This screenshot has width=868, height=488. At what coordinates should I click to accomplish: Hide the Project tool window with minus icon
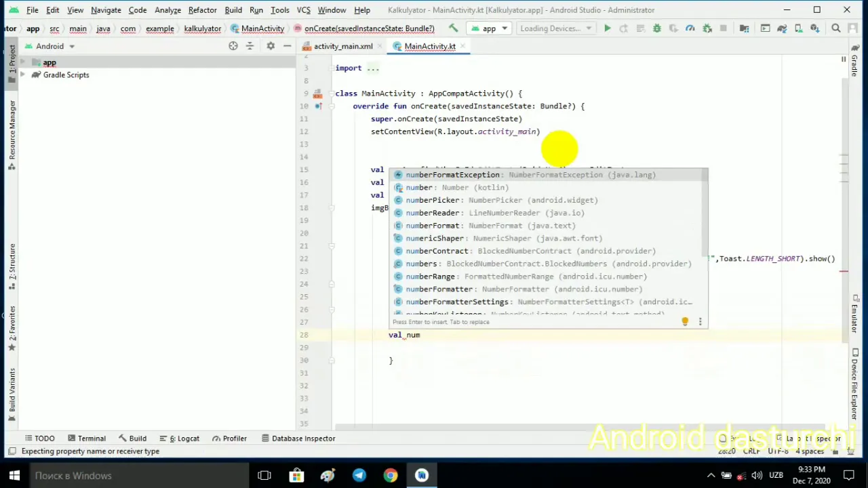(287, 46)
